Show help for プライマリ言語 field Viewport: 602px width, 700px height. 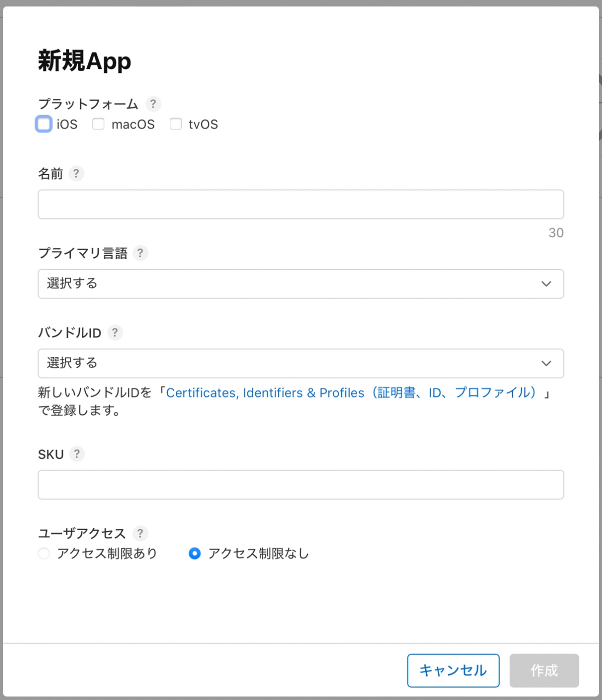140,253
